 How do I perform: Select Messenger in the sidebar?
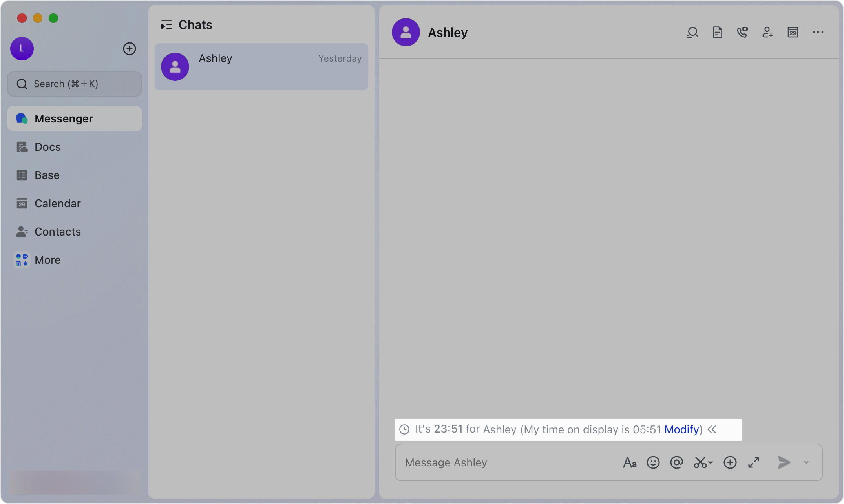pos(75,119)
